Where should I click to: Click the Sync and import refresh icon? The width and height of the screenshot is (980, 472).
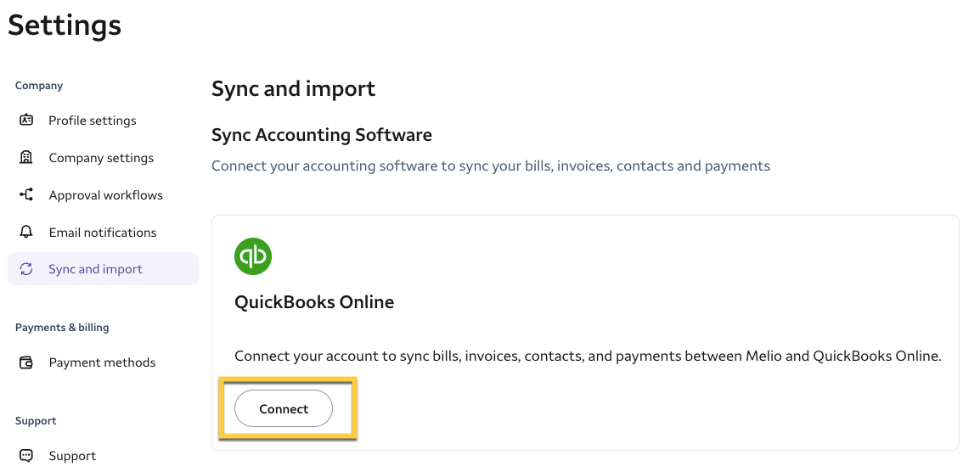click(x=26, y=269)
